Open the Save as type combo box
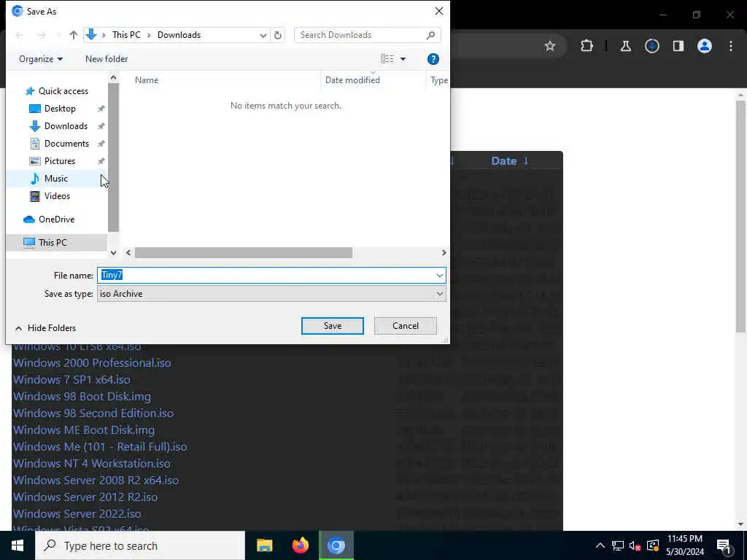The height and width of the screenshot is (560, 747). point(271,294)
